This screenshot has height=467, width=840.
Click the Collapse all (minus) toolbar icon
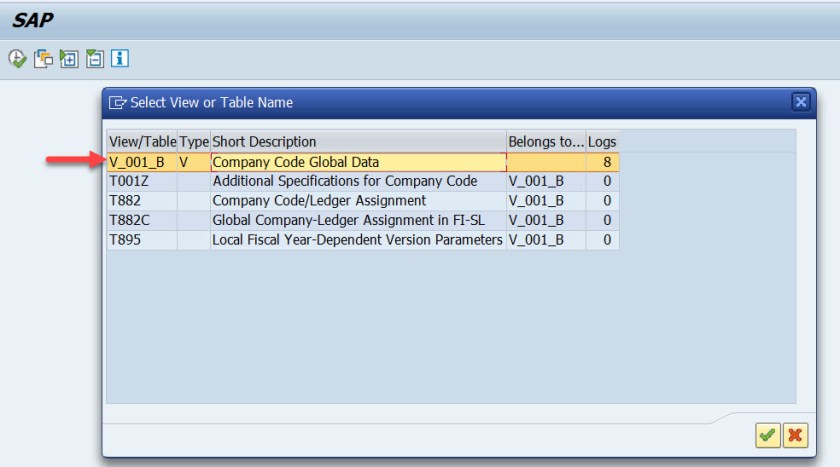coord(95,59)
